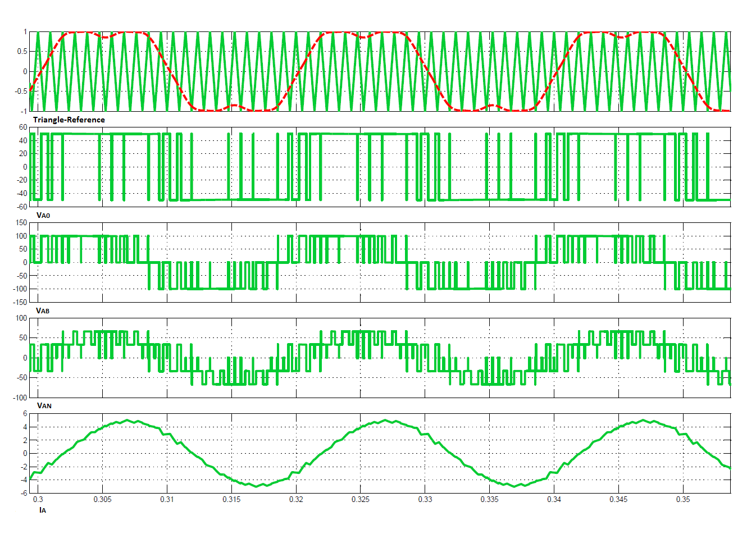The height and width of the screenshot is (534, 756).
Task: Select the 0.3 time axis tick label
Action: [x=38, y=499]
